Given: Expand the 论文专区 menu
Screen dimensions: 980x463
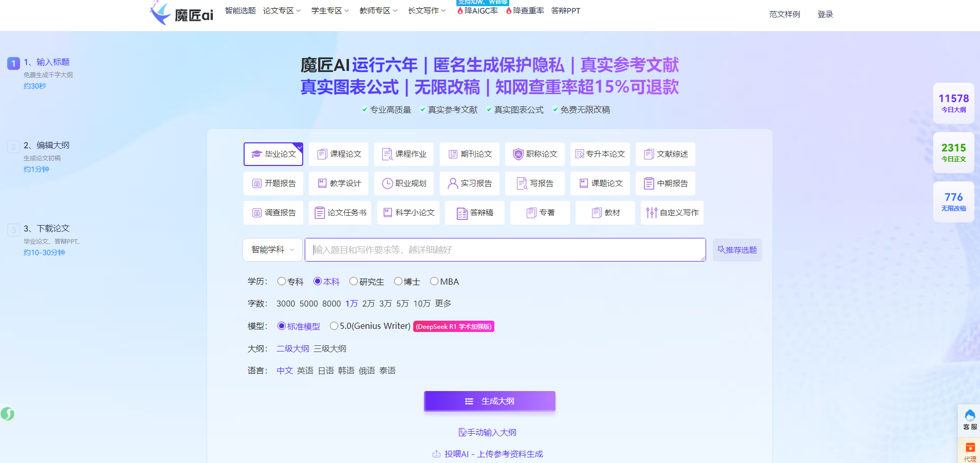Looking at the screenshot, I should coord(282,11).
